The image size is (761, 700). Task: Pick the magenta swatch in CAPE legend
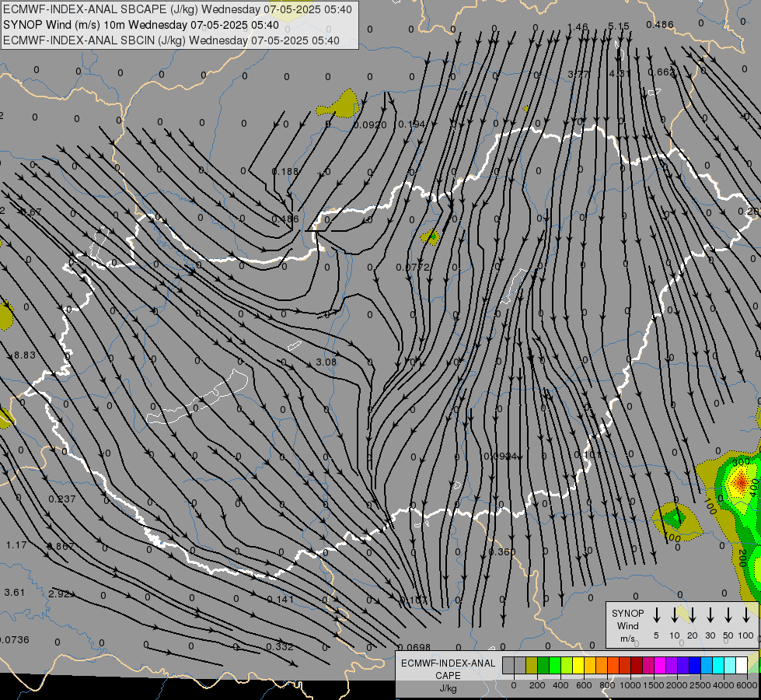coord(660,665)
